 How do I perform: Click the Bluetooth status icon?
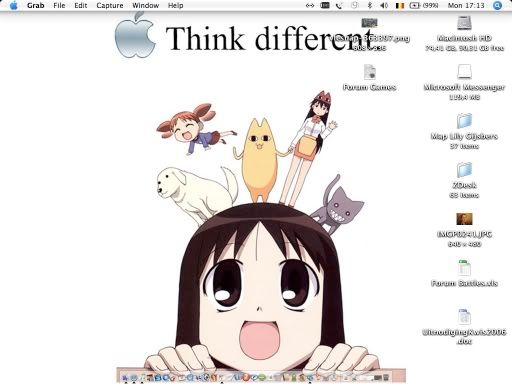pyautogui.click(x=369, y=5)
